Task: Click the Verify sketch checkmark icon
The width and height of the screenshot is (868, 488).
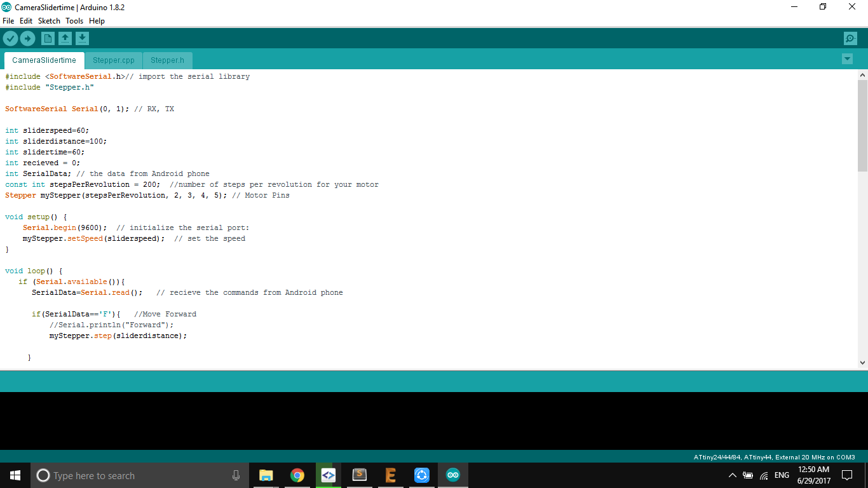Action: [10, 39]
